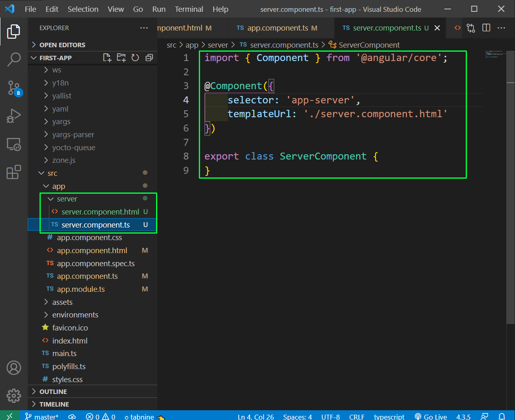
Task: Open the Extensions view
Action: point(13,172)
